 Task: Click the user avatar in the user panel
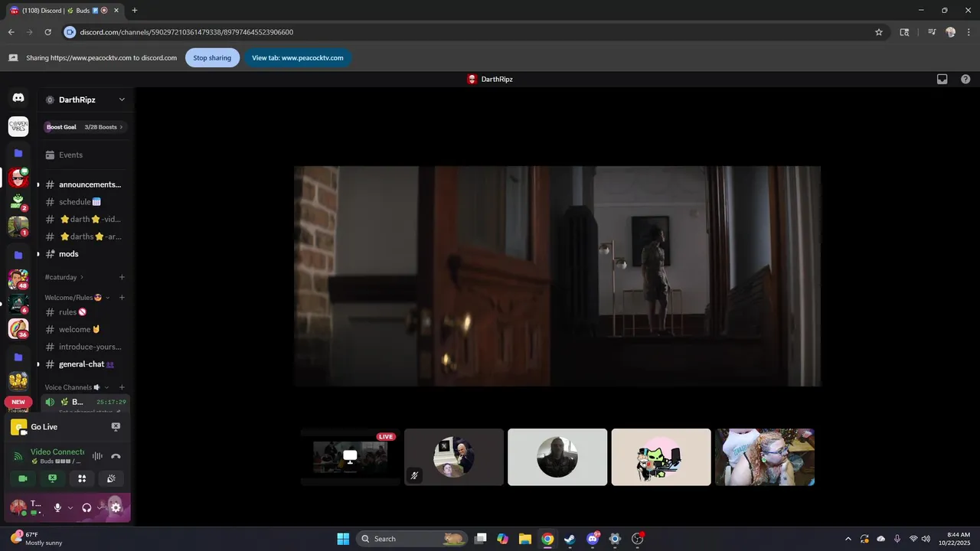pos(18,507)
